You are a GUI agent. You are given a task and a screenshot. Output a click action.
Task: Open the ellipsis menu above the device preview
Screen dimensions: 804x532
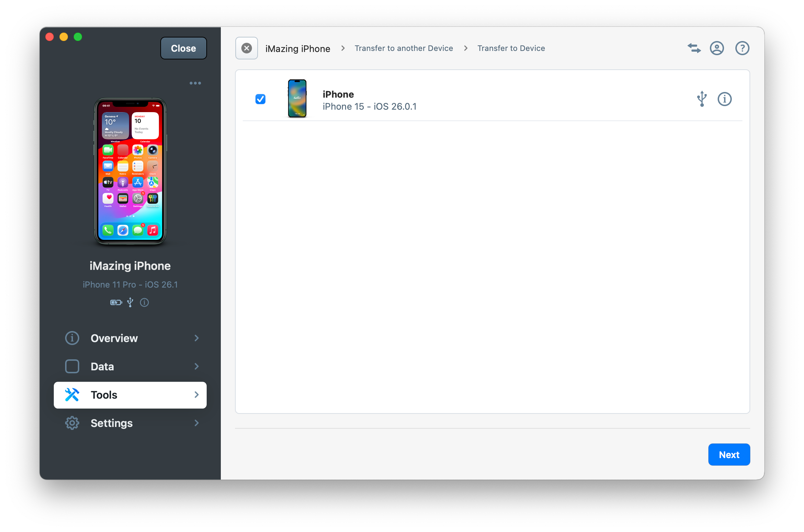pyautogui.click(x=195, y=83)
